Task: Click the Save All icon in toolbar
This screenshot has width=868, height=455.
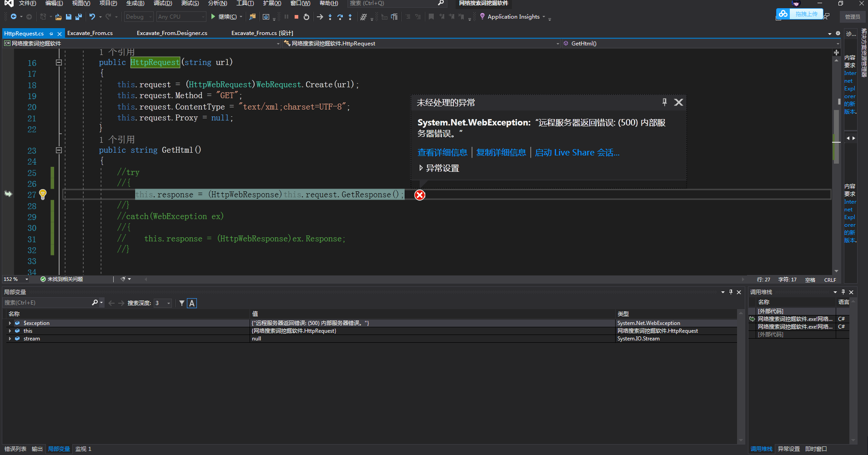Action: 78,17
